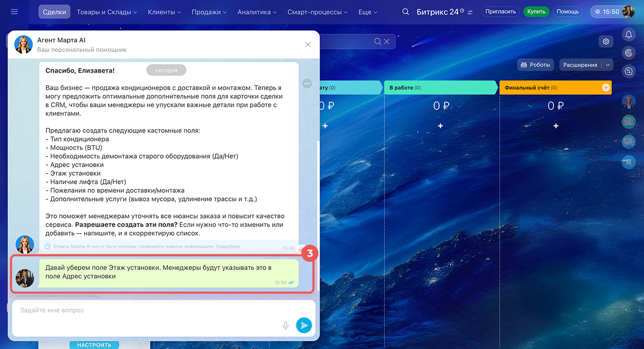Open Расширения dropdown arrow
This screenshot has height=349, width=644.
tap(607, 65)
